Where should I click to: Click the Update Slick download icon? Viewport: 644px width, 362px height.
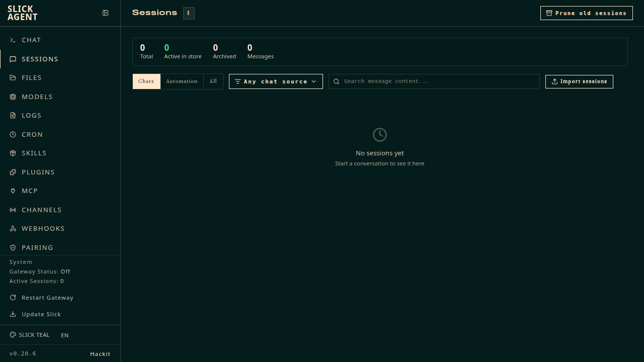pos(13,314)
